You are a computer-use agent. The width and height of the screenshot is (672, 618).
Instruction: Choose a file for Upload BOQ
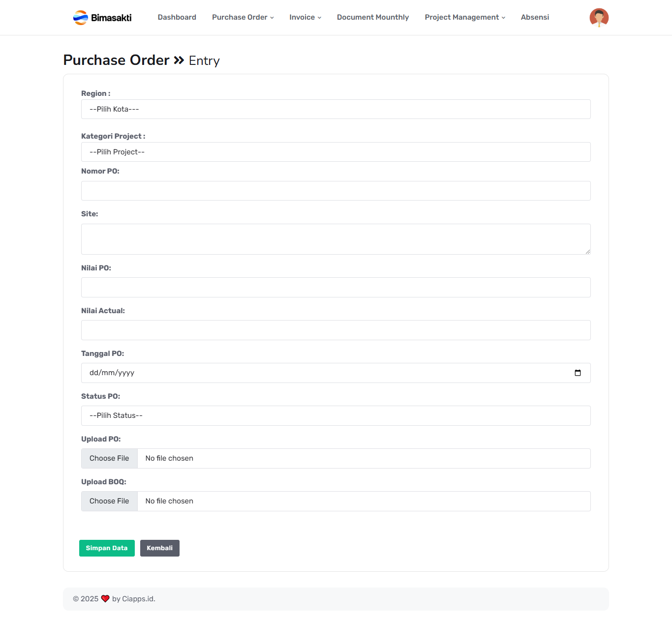109,501
